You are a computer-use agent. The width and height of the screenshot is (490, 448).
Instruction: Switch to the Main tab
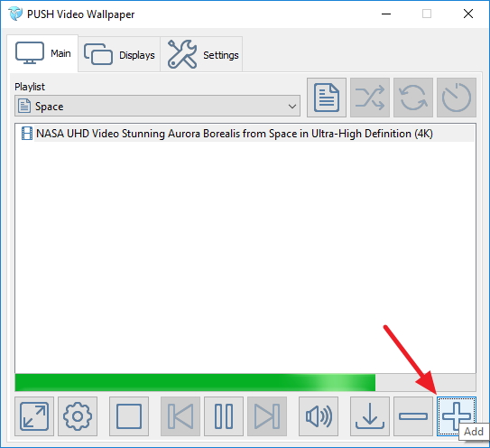42,53
